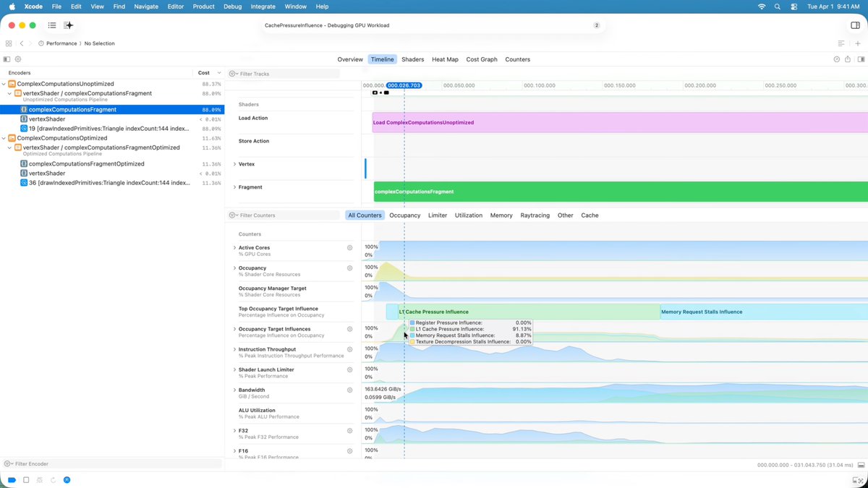The width and height of the screenshot is (868, 488).
Task: Open the Debug menu
Action: [233, 7]
